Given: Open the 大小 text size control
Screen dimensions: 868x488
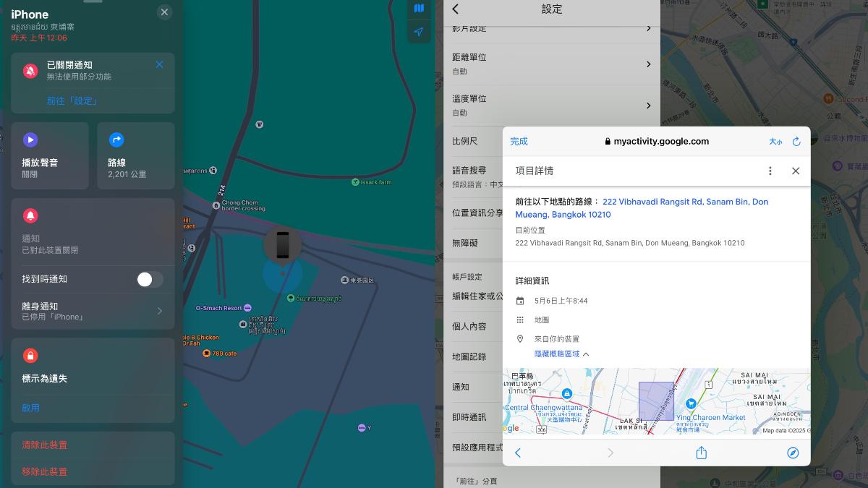Looking at the screenshot, I should [x=775, y=142].
